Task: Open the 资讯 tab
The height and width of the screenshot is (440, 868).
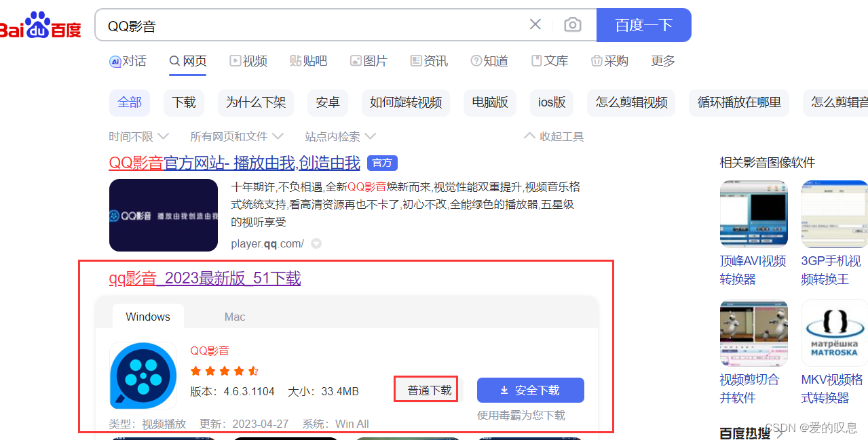Action: pos(429,61)
